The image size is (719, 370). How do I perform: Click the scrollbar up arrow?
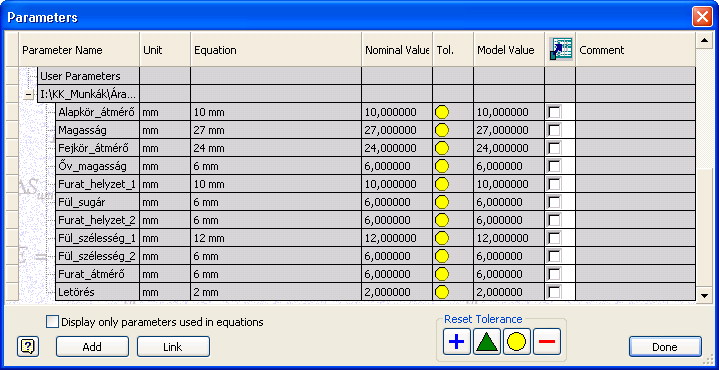tap(704, 41)
